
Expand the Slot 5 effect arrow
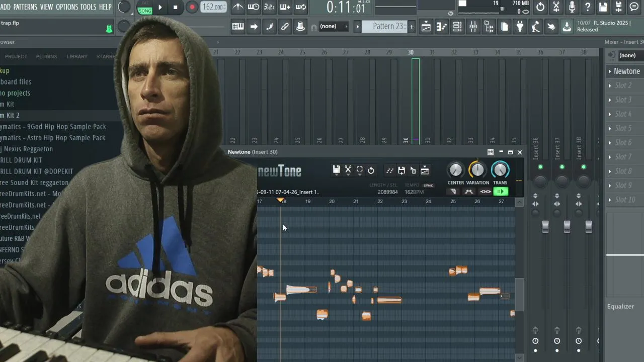coord(610,128)
